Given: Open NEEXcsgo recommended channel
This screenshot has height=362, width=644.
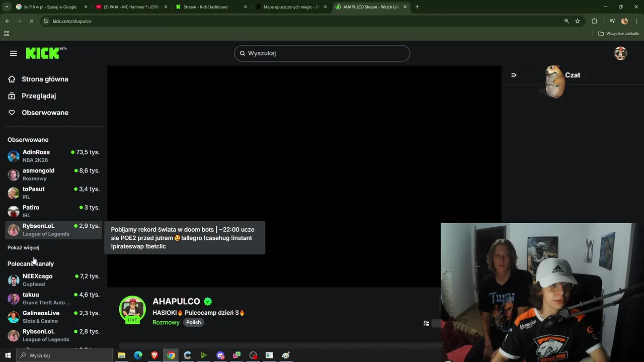Looking at the screenshot, I should click(54, 280).
